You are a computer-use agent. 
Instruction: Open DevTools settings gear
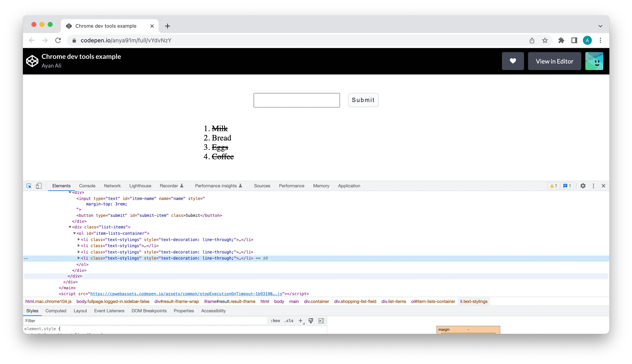coord(583,186)
